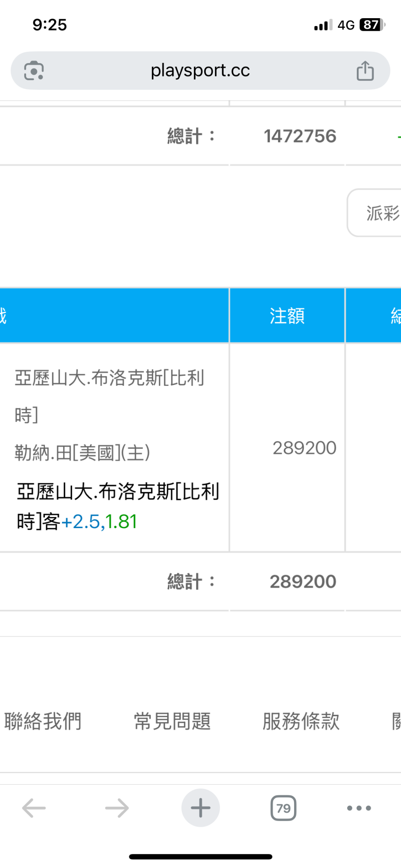Open a new tab with plus button
The height and width of the screenshot is (868, 401).
click(200, 808)
